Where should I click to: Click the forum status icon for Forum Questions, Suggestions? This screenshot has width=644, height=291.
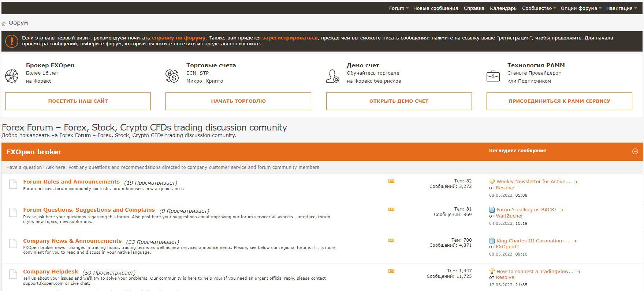[13, 212]
